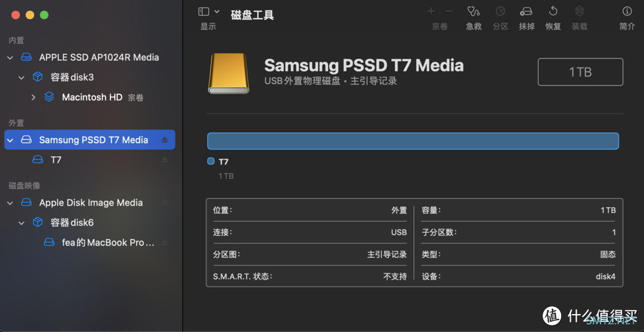Click the 容器 disk6 cube icon
Viewport: 644px width, 332px height.
tap(38, 222)
